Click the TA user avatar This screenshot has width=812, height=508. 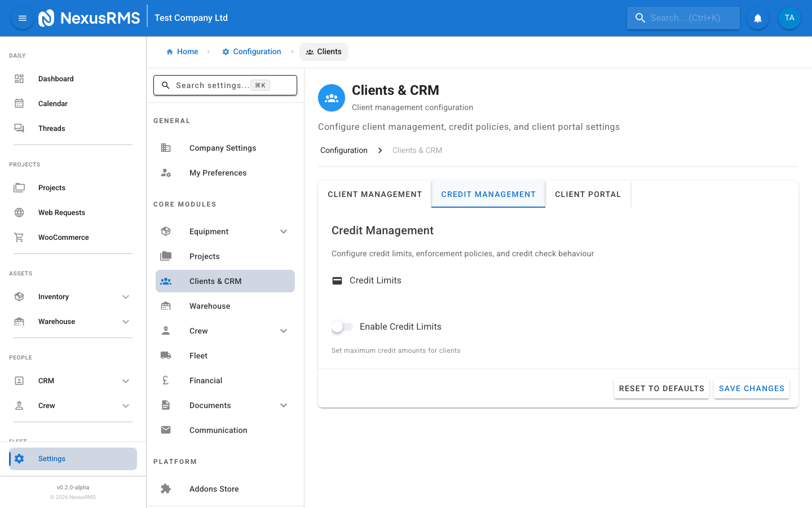789,17
